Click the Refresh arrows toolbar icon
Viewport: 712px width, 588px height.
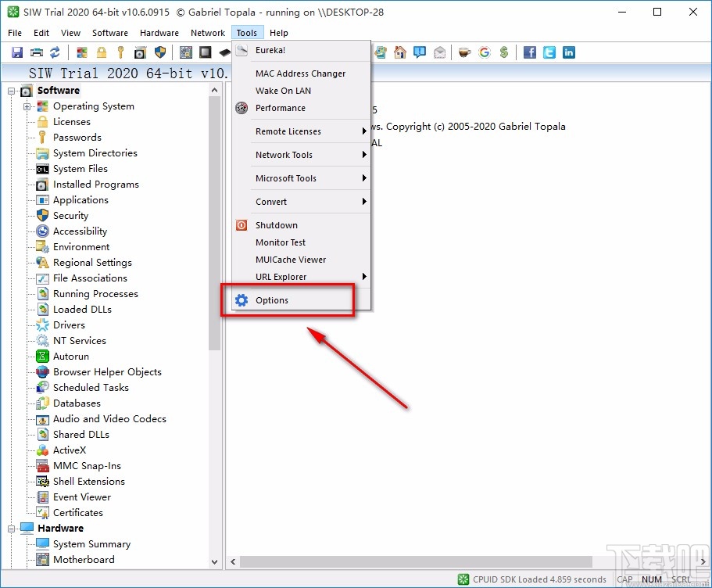pyautogui.click(x=55, y=52)
